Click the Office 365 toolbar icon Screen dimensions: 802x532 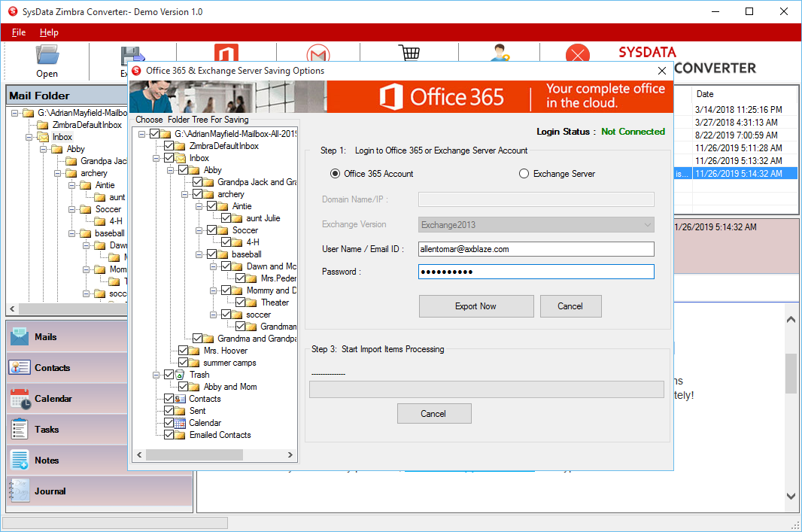click(x=226, y=54)
